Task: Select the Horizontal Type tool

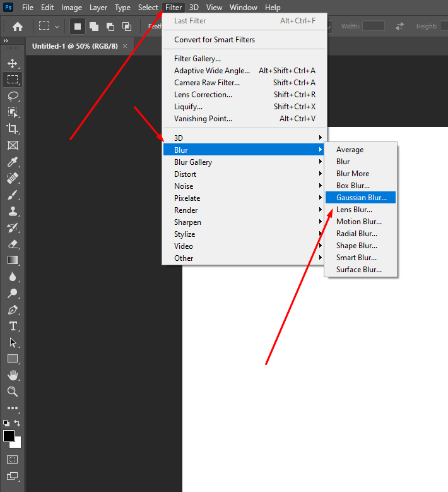Action: pos(12,326)
